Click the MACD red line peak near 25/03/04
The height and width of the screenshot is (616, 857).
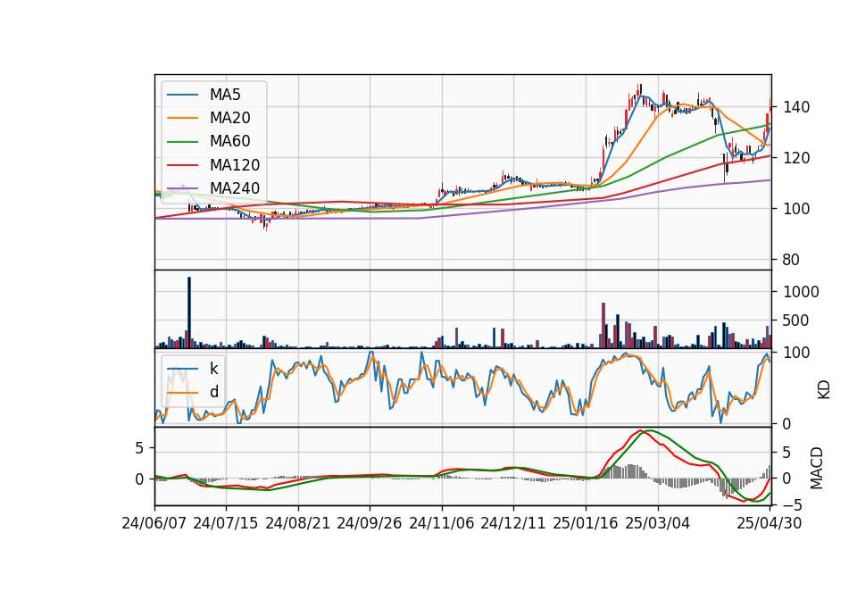[642, 431]
